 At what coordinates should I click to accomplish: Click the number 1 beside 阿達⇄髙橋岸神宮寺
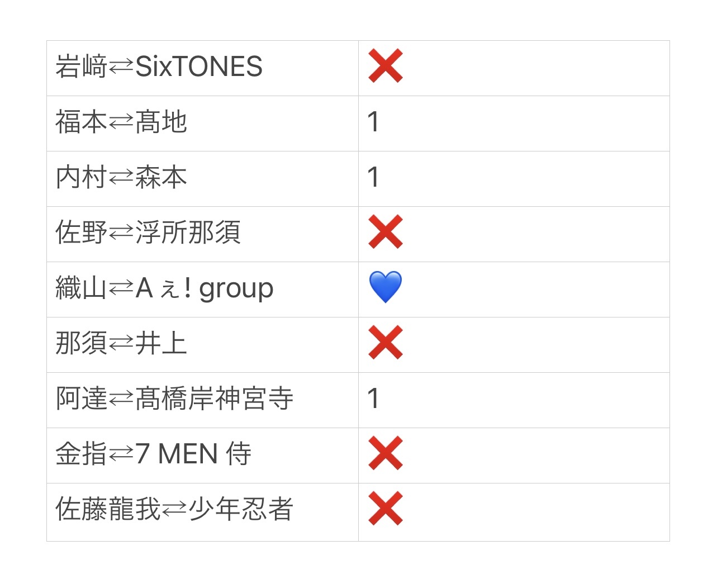pyautogui.click(x=373, y=399)
